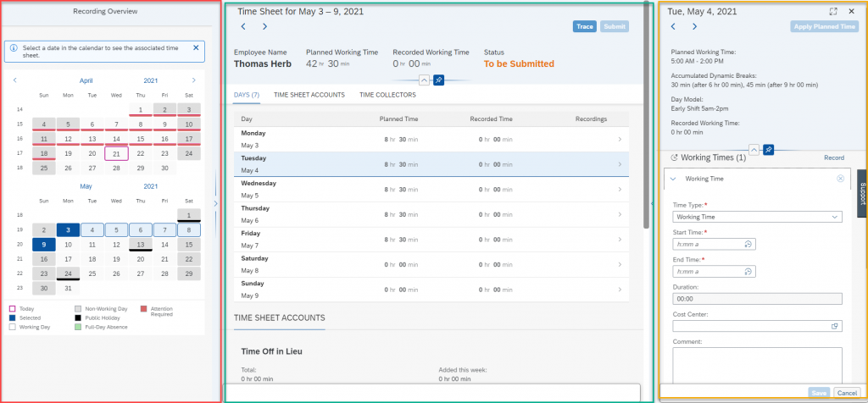Go to next time sheet week

point(264,26)
